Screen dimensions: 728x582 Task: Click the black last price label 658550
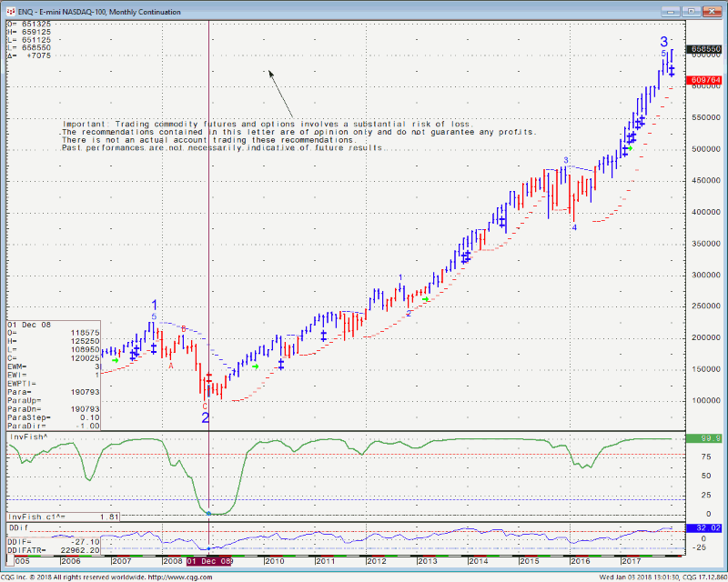pyautogui.click(x=704, y=49)
